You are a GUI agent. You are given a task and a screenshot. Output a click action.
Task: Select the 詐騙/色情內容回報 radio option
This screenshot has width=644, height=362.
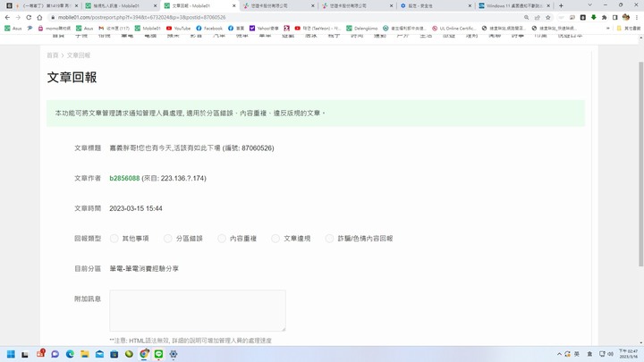coord(329,239)
